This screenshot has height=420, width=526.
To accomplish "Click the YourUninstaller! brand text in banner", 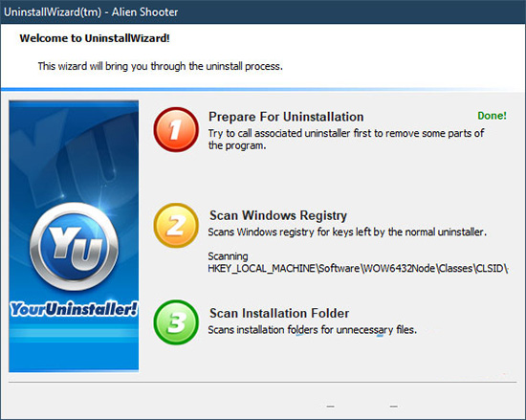I will [74, 309].
